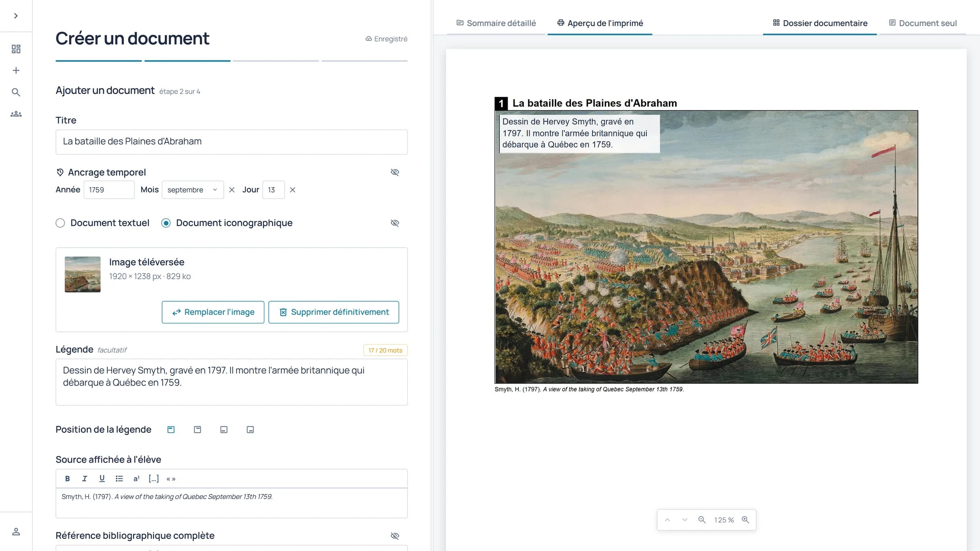Viewport: 980px width, 551px height.
Task: Insert ellipsis brackets [...] in source editor
Action: pyautogui.click(x=154, y=478)
